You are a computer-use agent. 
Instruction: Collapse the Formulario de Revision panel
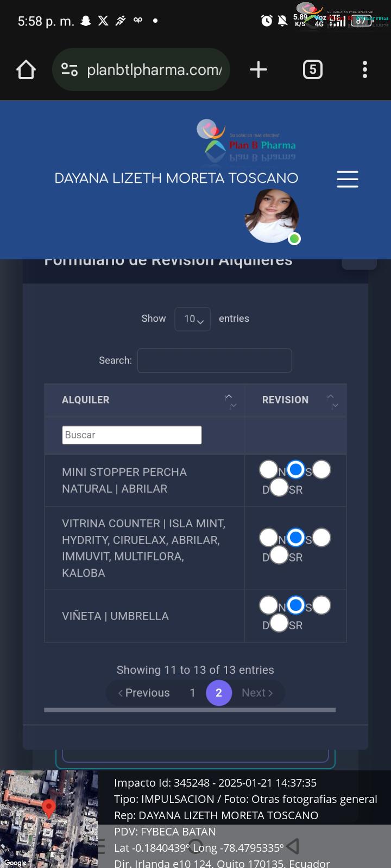click(x=359, y=264)
